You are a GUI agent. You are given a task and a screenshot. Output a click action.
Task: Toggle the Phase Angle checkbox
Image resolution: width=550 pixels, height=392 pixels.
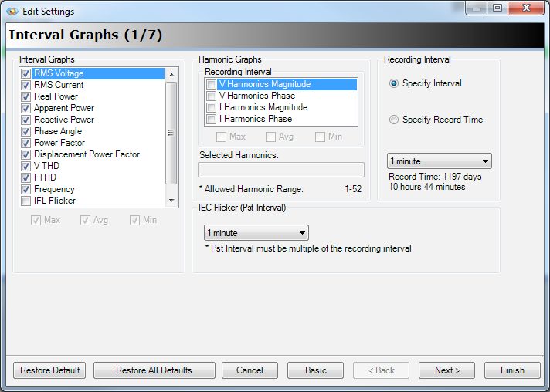pos(25,131)
